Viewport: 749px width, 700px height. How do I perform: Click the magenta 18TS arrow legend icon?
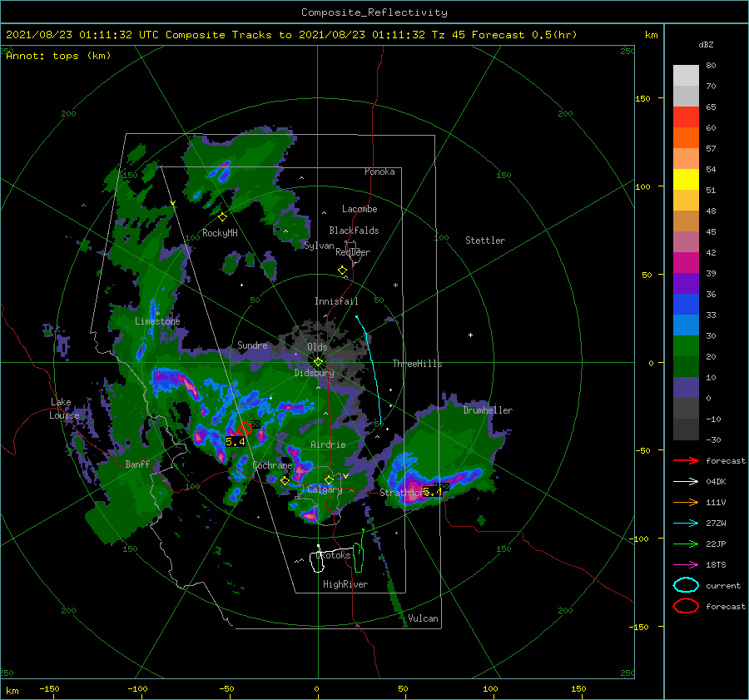686,565
